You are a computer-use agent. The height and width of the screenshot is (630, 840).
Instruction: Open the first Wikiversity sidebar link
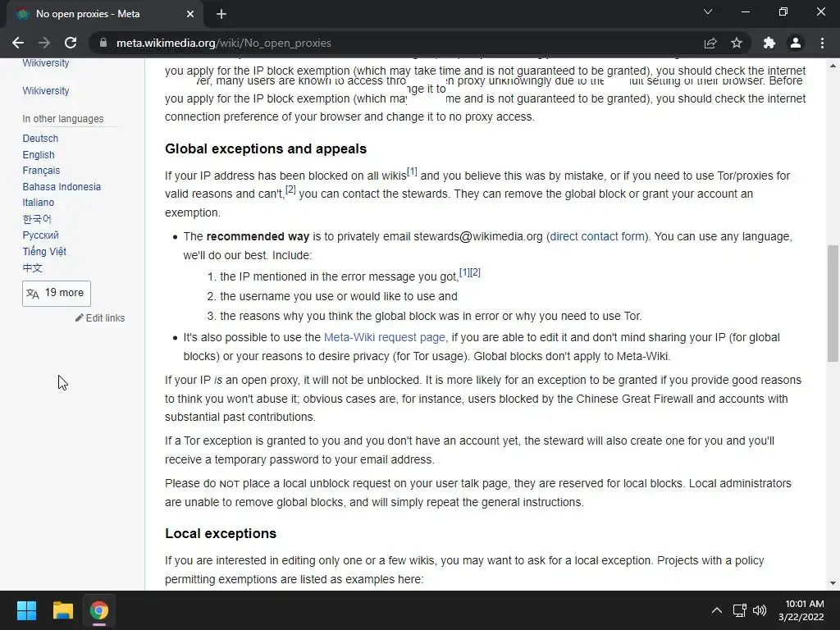(46, 63)
